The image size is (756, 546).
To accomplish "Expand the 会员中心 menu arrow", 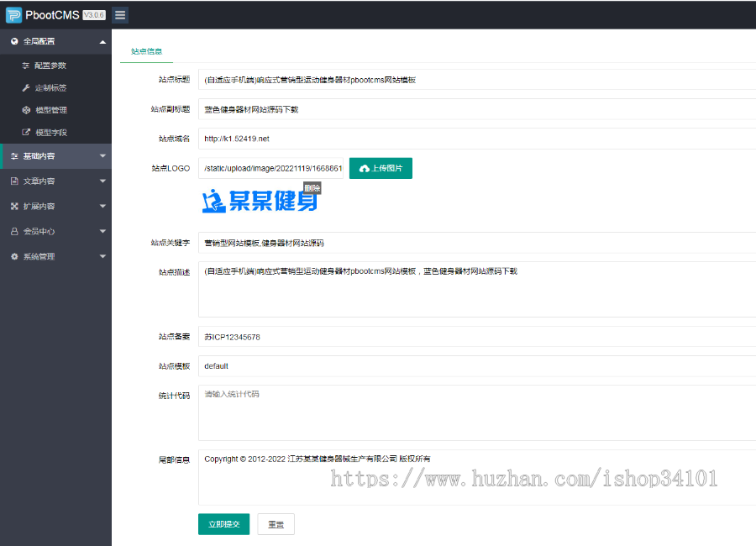I will [x=102, y=232].
